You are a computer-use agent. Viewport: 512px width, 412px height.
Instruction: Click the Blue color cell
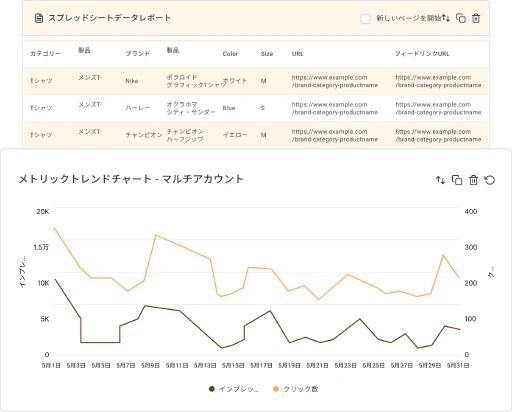click(x=229, y=108)
